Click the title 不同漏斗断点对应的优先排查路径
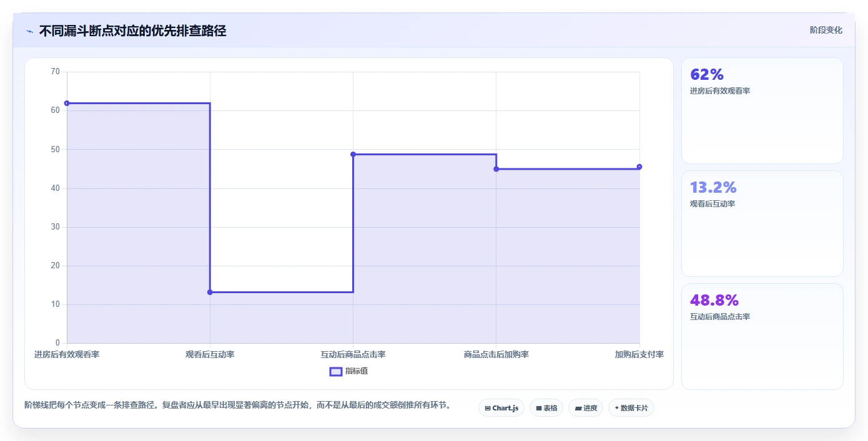 tap(132, 31)
